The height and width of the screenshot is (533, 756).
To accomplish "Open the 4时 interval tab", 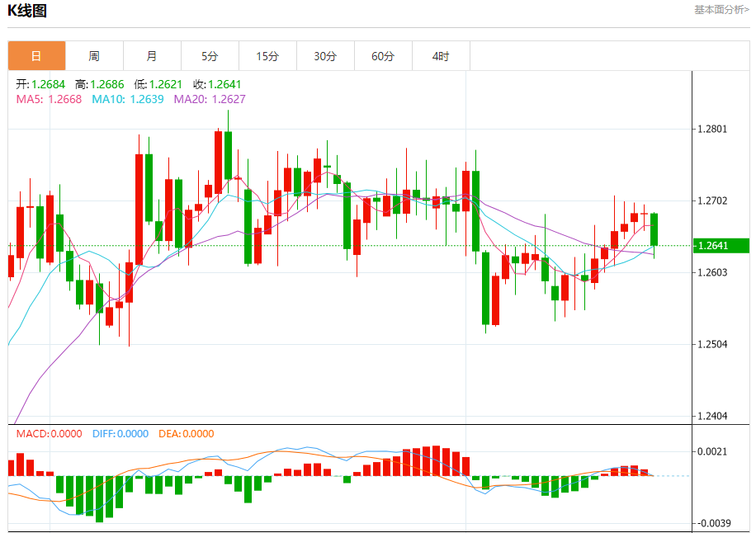I will pyautogui.click(x=441, y=56).
